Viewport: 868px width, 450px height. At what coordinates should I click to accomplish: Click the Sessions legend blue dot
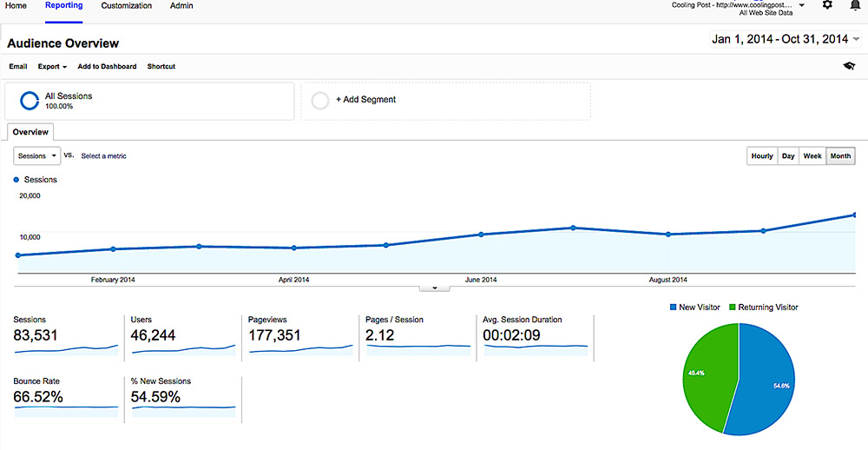point(16,180)
